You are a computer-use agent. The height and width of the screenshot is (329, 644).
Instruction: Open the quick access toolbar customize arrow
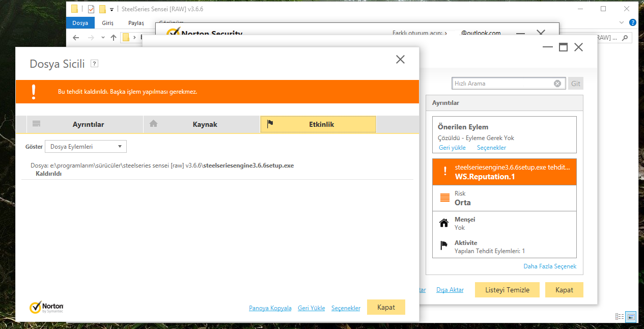click(111, 10)
